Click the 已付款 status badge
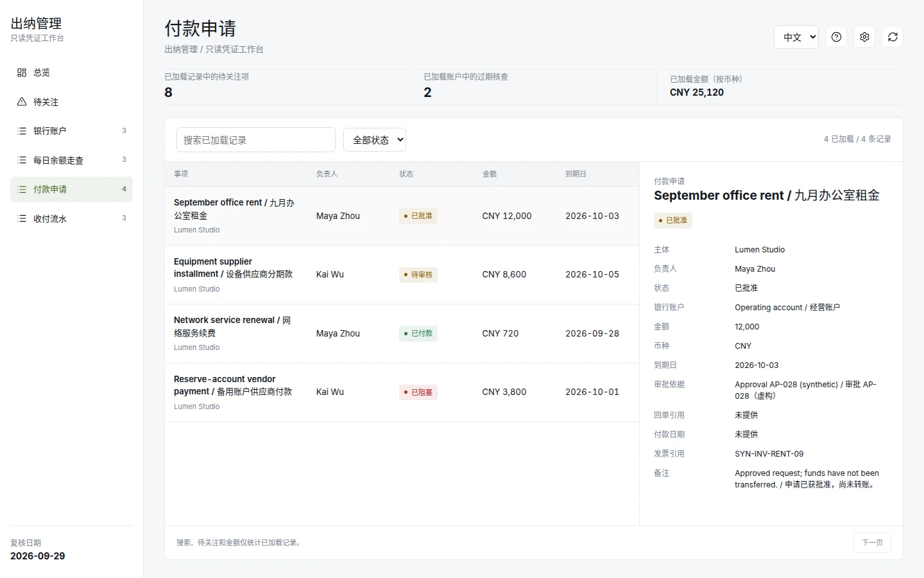This screenshot has width=924, height=578. (418, 333)
